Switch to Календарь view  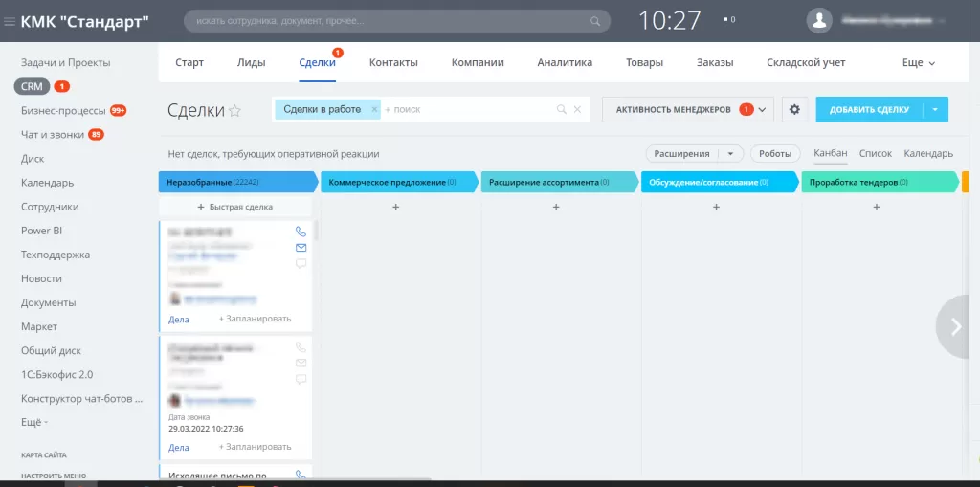coord(927,153)
